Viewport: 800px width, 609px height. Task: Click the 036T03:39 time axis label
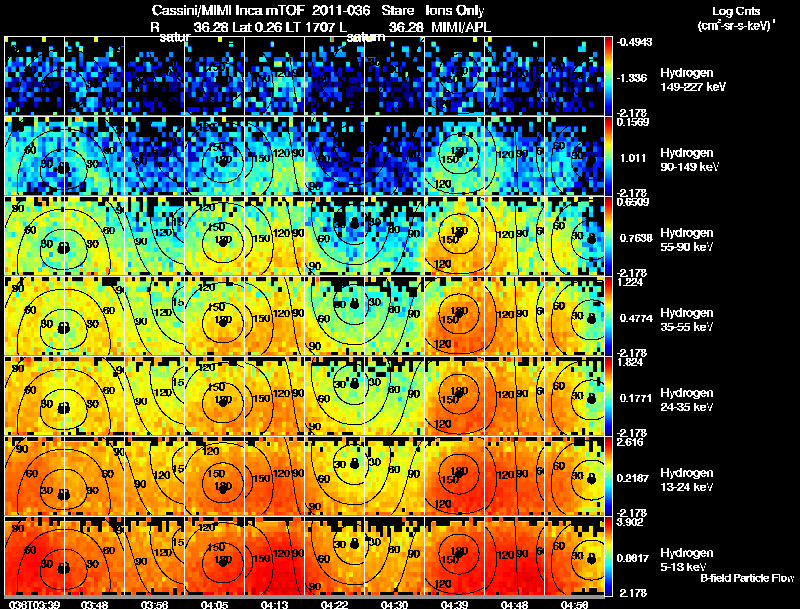click(33, 604)
